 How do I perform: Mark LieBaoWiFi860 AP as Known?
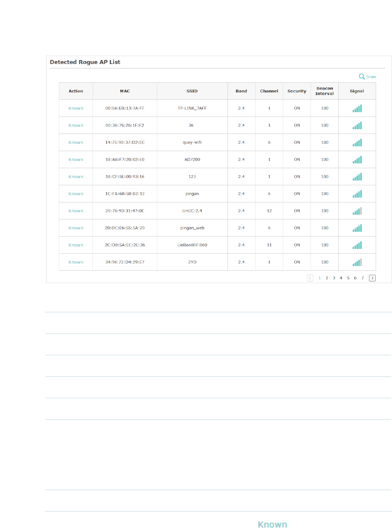76,245
